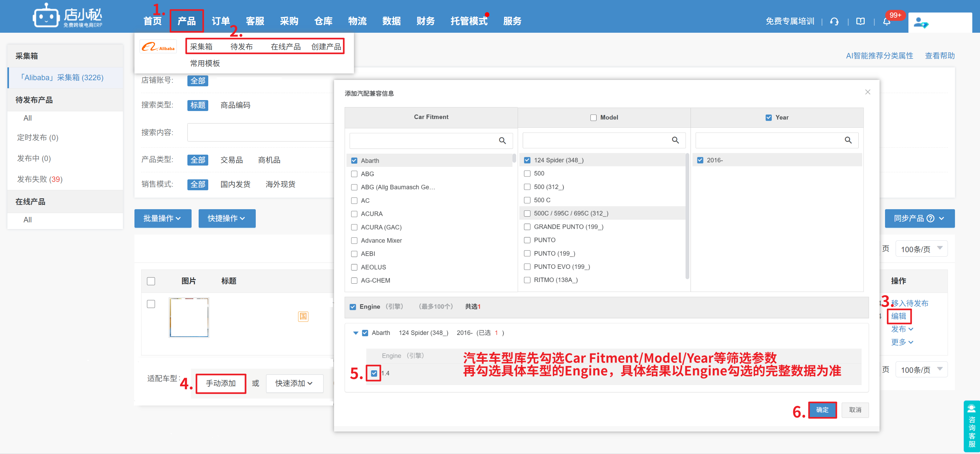Click the magnifier icon in Model column
Screen dimensions: 980x454
click(675, 140)
